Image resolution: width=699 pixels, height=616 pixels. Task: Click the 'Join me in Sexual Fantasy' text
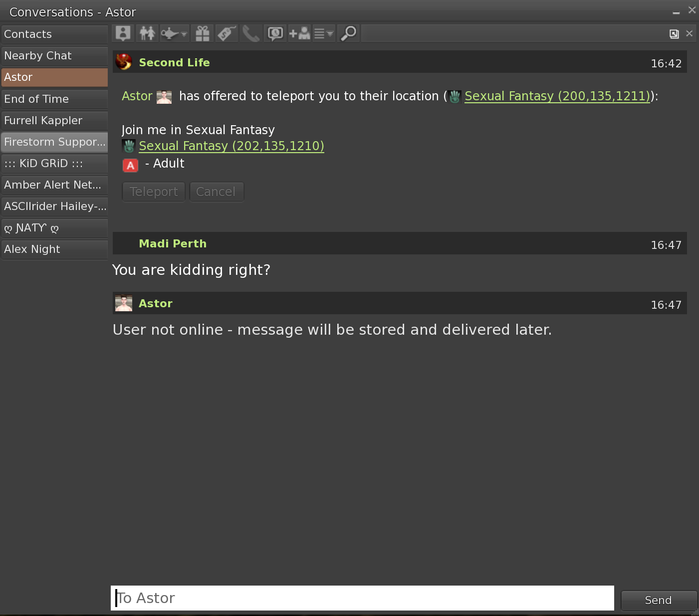coord(198,130)
